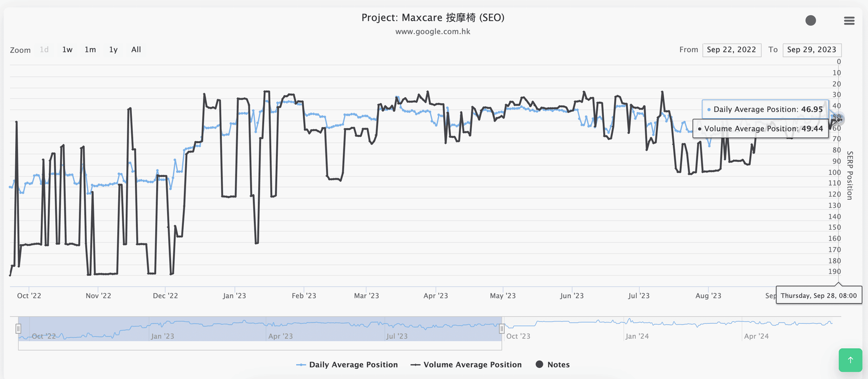Click the navigator right range handle
Screen dimensions: 868x379
(502, 329)
